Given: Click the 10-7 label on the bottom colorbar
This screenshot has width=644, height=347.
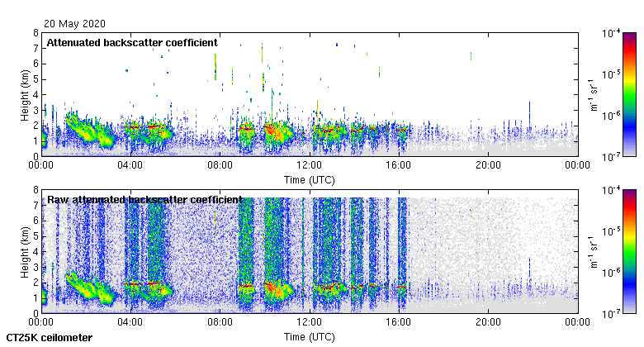Looking at the screenshot, I should (x=611, y=314).
